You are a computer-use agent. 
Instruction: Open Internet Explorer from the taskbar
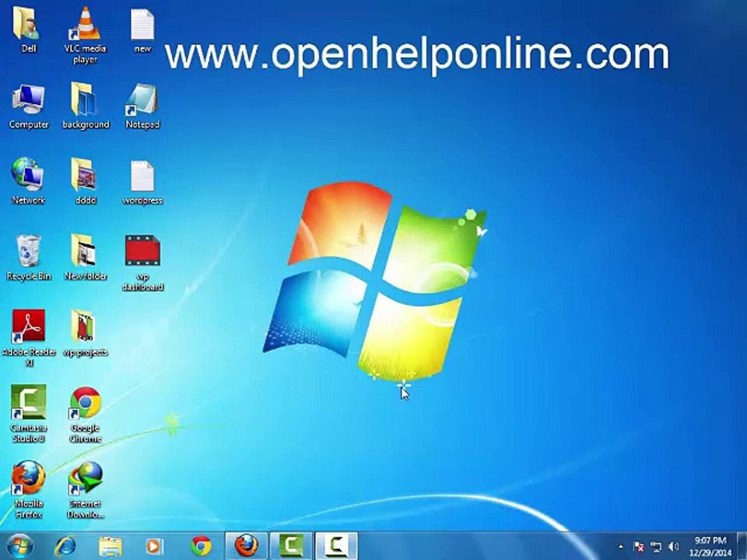(x=65, y=546)
